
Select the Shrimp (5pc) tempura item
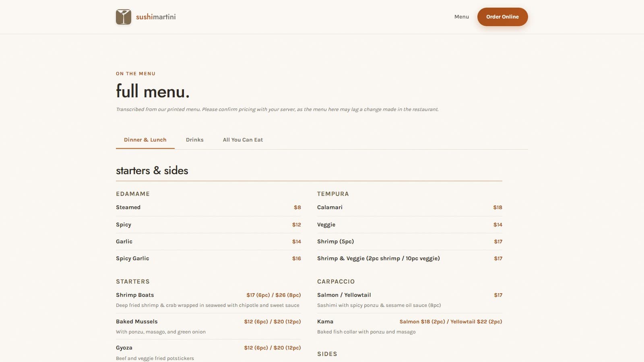click(x=336, y=242)
